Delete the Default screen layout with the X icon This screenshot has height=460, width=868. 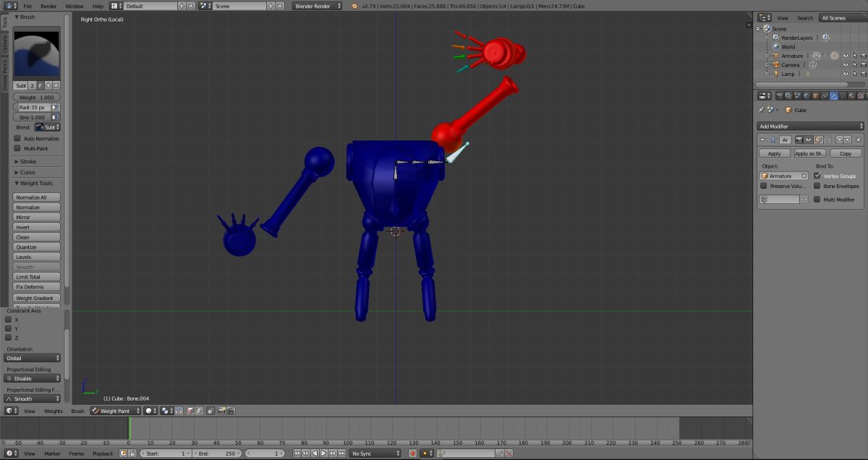[x=191, y=6]
